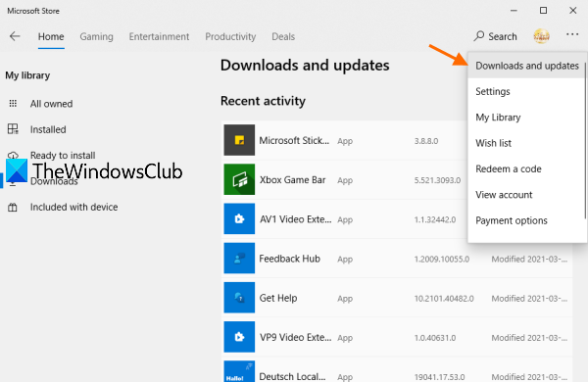Click version number 1.1.32442.0
The width and height of the screenshot is (588, 382).
tap(435, 219)
